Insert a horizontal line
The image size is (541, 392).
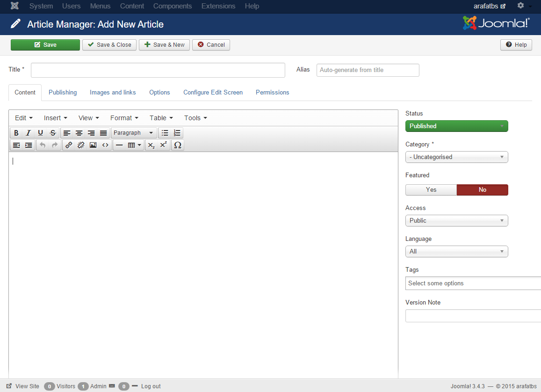[119, 145]
